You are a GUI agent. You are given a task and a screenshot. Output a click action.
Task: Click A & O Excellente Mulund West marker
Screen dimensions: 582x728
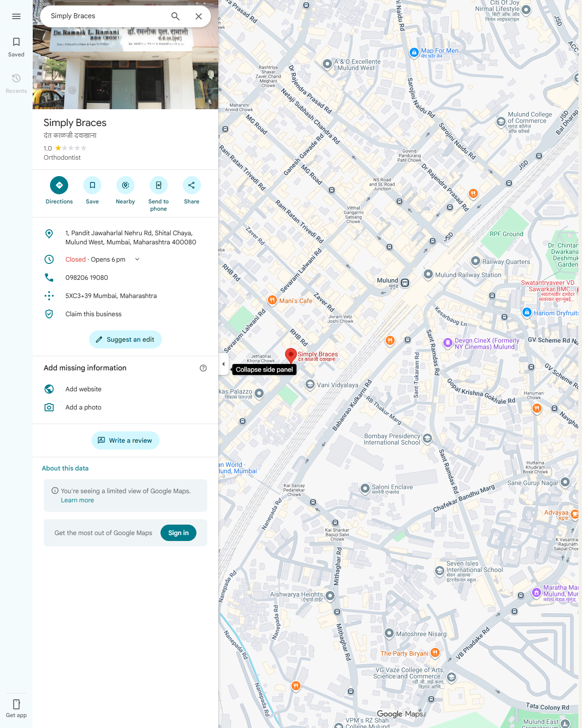click(327, 64)
